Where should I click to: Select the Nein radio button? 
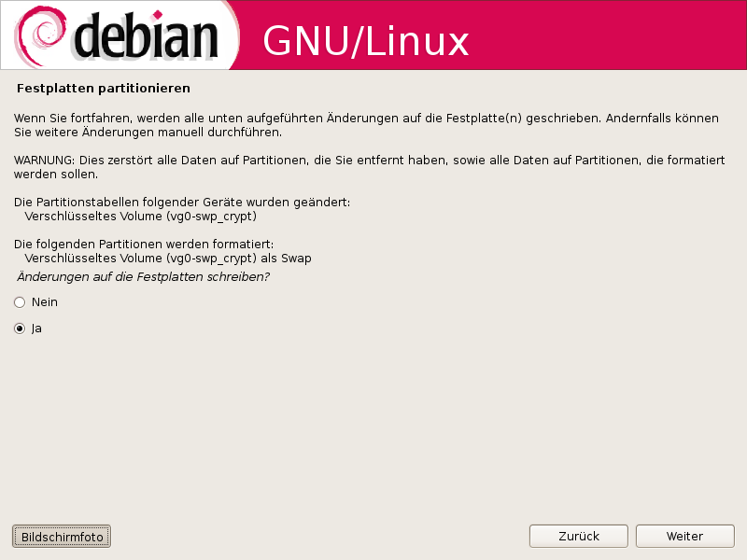pos(20,302)
